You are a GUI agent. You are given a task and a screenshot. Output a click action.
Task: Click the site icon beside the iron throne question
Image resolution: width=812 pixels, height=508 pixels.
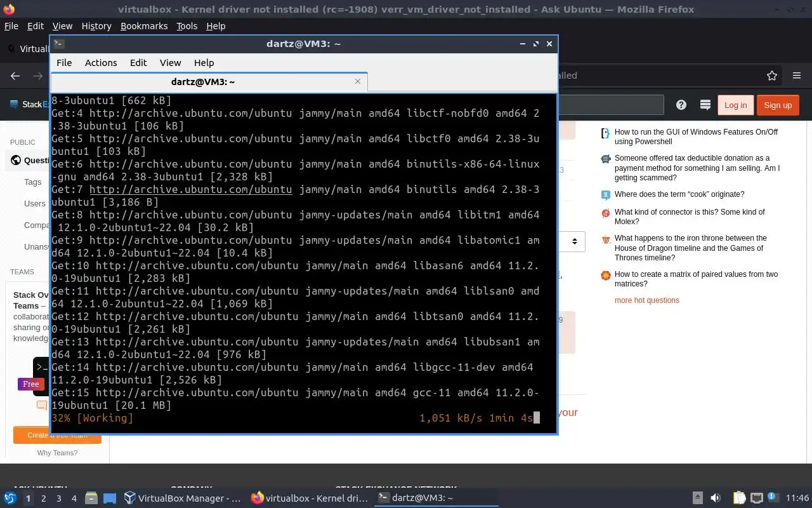pyautogui.click(x=606, y=239)
